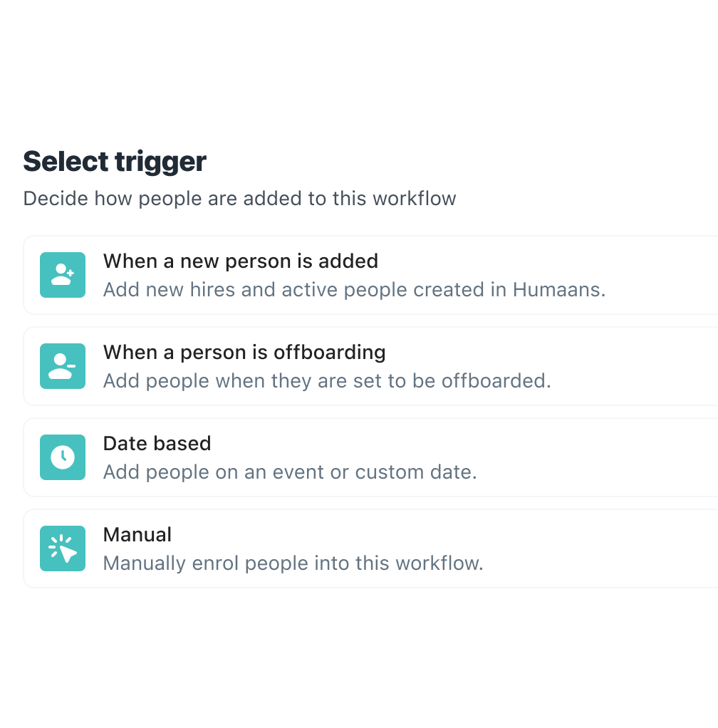The image size is (718, 728).
Task: Click the word "Humaans" in first card
Action: [x=557, y=290]
